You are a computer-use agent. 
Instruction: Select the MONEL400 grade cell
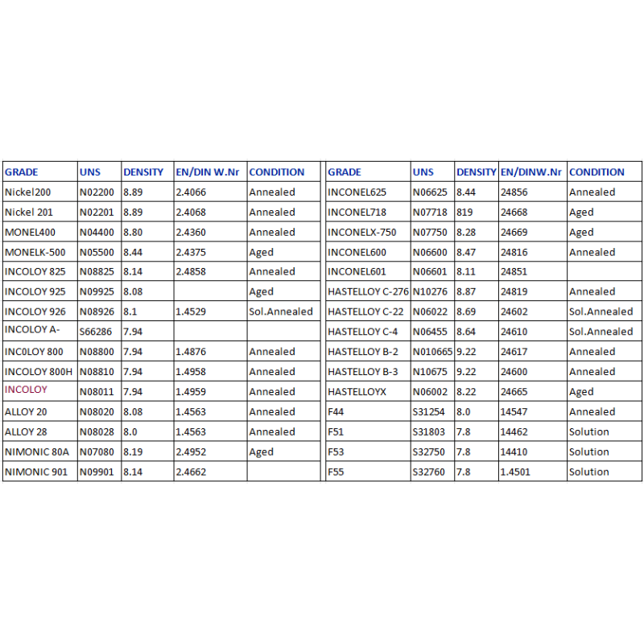(39, 232)
